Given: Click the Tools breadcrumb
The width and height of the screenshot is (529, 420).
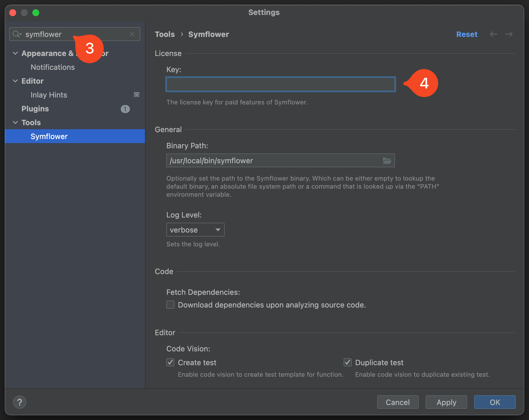Looking at the screenshot, I should [x=165, y=34].
